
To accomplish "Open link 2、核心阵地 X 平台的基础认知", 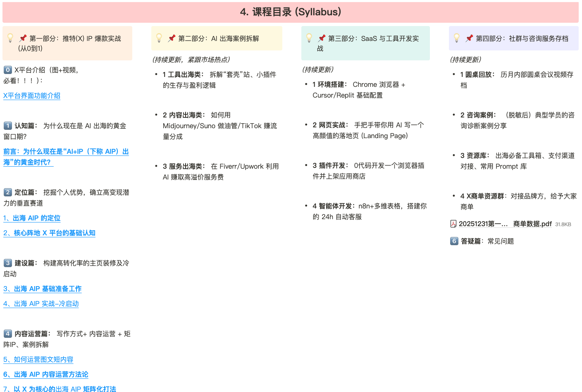I will (x=49, y=233).
